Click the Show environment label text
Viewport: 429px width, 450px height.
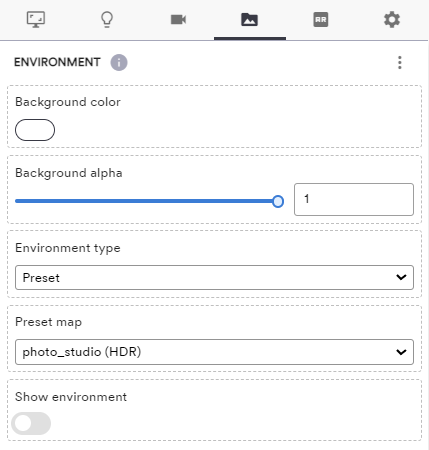[71, 397]
